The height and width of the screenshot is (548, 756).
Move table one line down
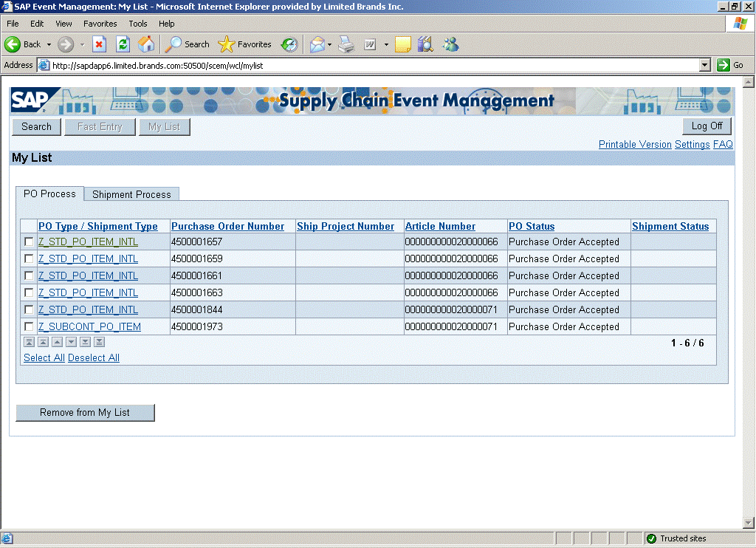pos(72,342)
